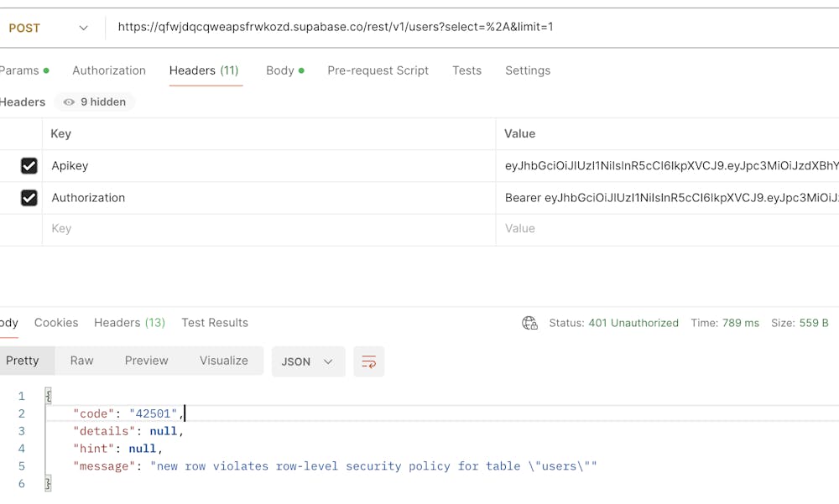Viewport: 839px width, 504px height.
Task: Uncheck the Apikey header checkbox
Action: (x=29, y=166)
